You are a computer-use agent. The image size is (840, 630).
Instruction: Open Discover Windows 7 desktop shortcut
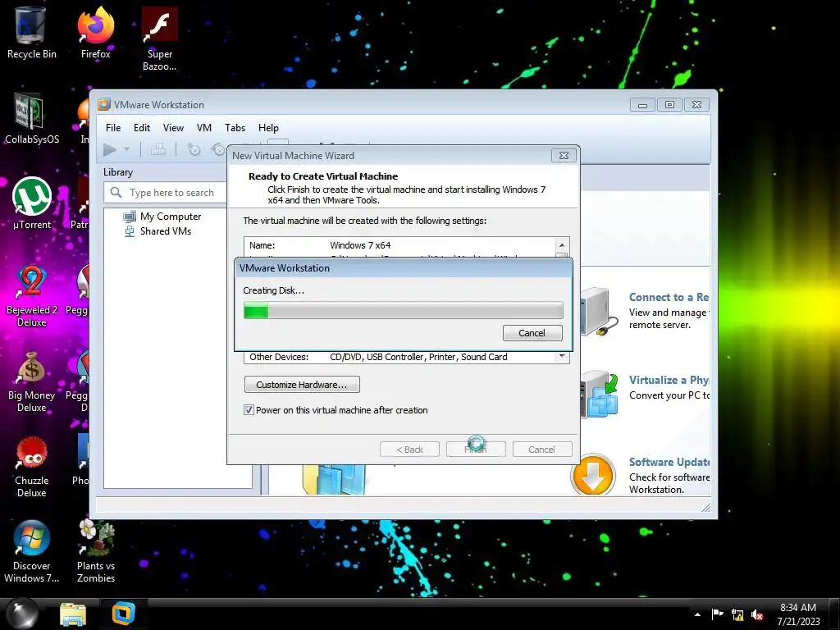click(x=32, y=552)
